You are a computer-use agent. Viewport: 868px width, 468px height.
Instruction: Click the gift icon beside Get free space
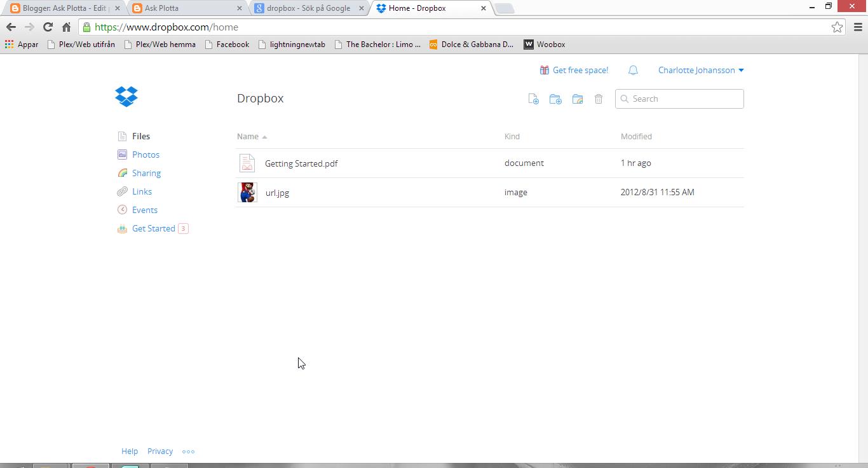pos(545,70)
